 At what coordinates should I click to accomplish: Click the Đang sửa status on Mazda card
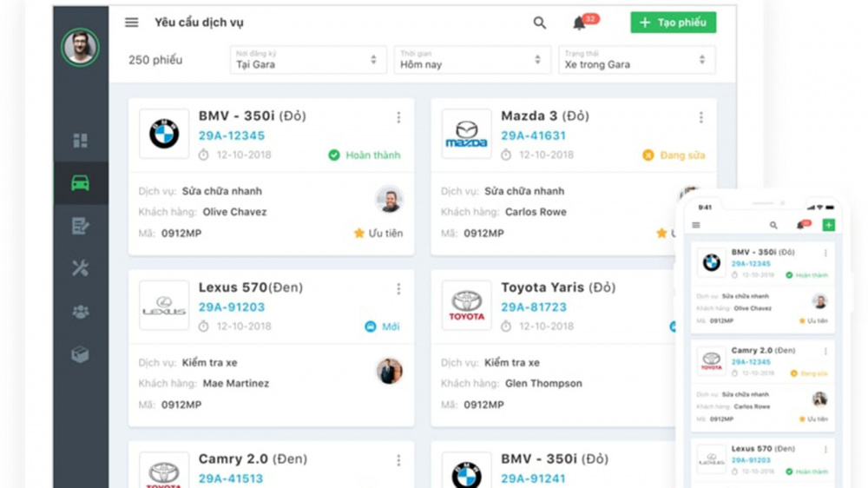(674, 155)
